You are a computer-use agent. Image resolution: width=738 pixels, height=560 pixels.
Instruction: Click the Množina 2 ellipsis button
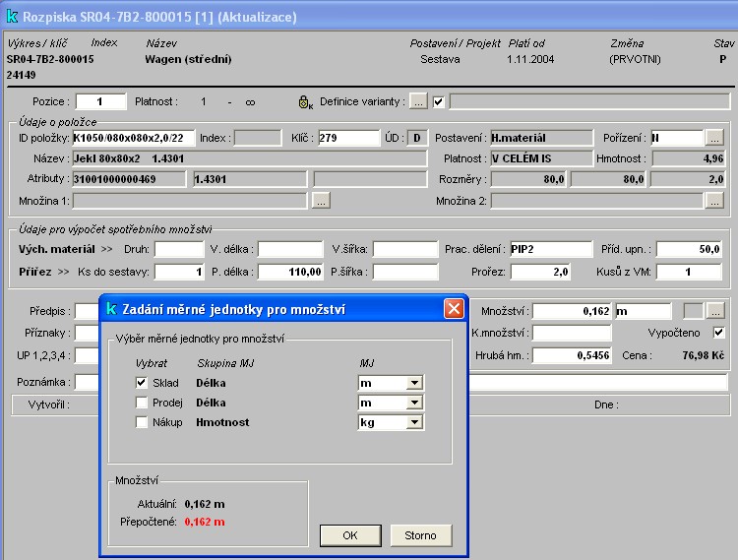click(714, 201)
